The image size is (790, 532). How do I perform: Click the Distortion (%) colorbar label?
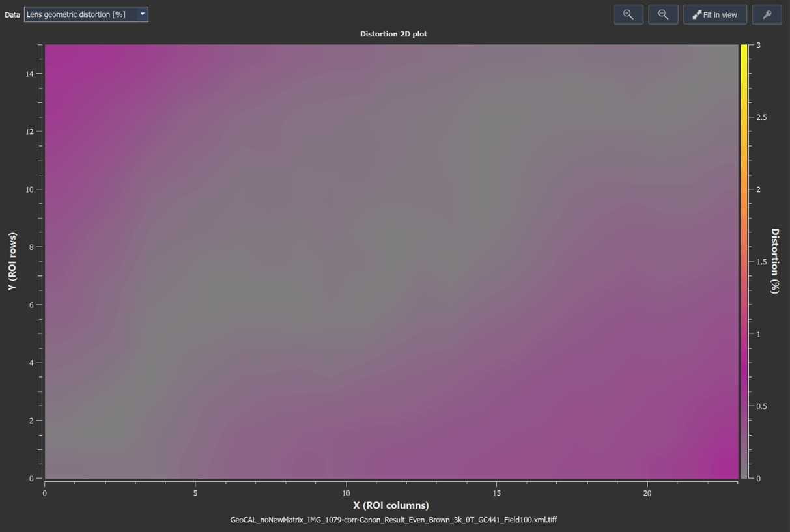point(775,260)
